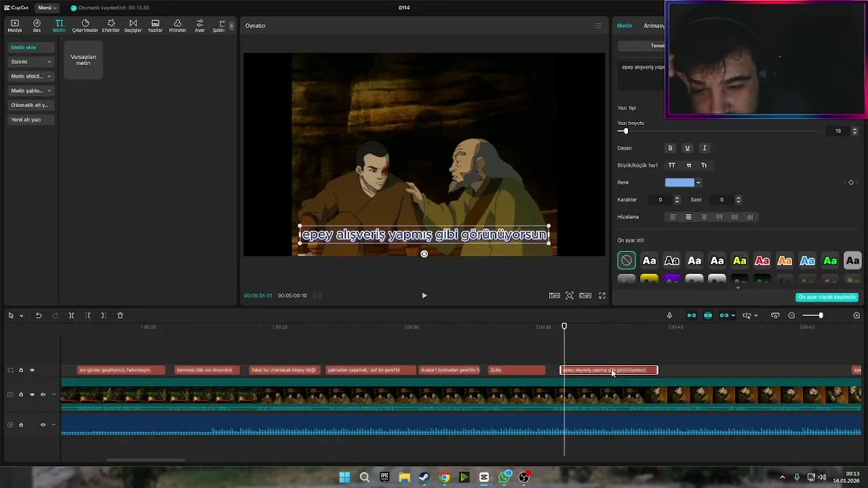Select the no-style preset icon

627,260
